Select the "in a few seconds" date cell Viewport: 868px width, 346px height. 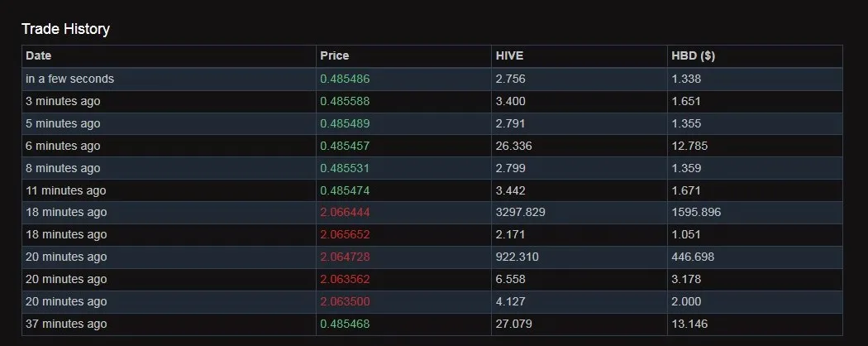[69, 79]
